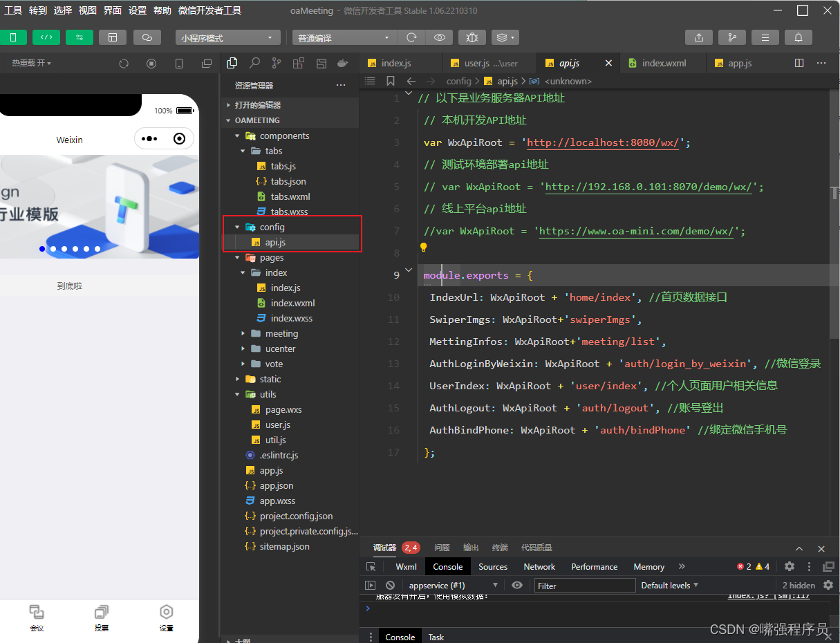Open project details hamburger icon
840x643 pixels.
765,37
